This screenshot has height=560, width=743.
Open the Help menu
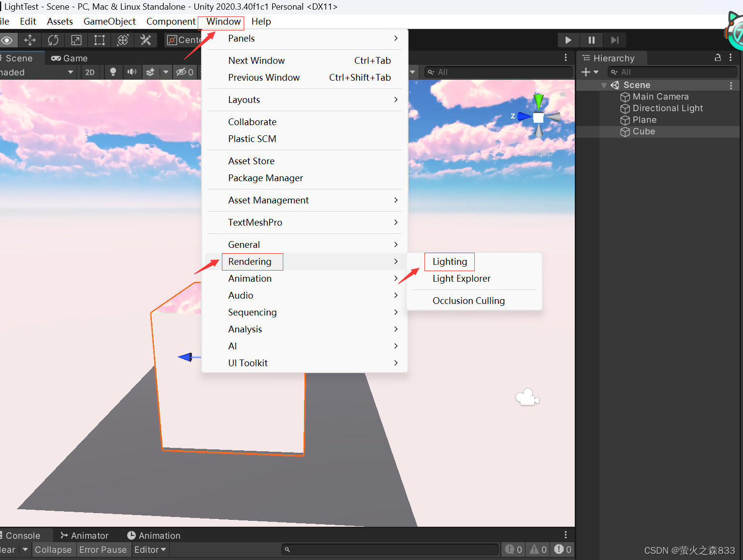click(261, 22)
